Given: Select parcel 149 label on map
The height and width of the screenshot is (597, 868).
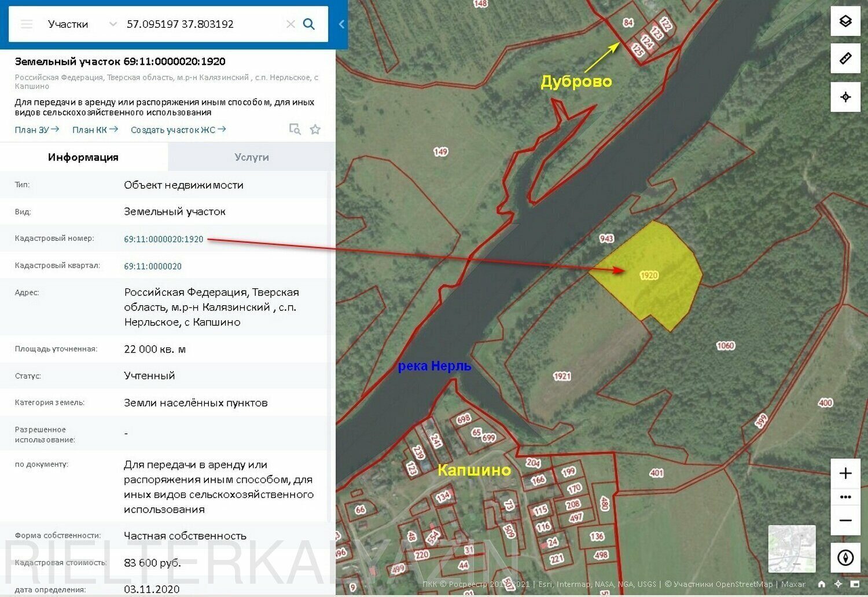Looking at the screenshot, I should [440, 152].
